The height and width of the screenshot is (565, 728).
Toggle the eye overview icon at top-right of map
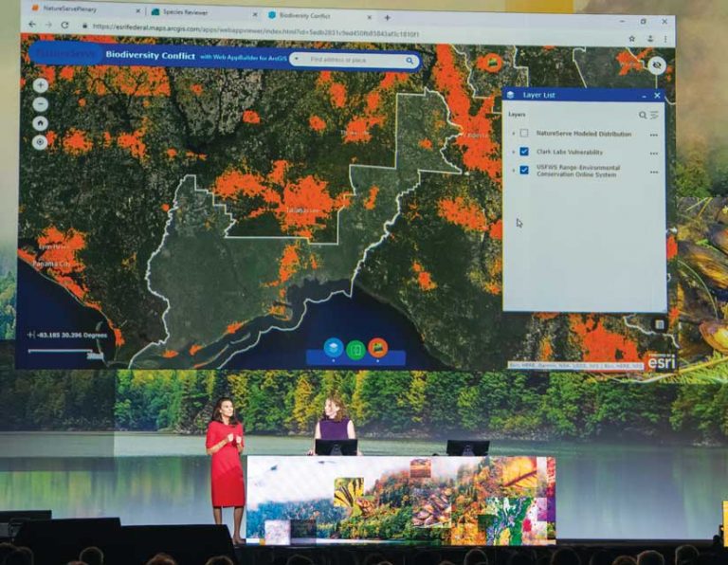point(656,65)
